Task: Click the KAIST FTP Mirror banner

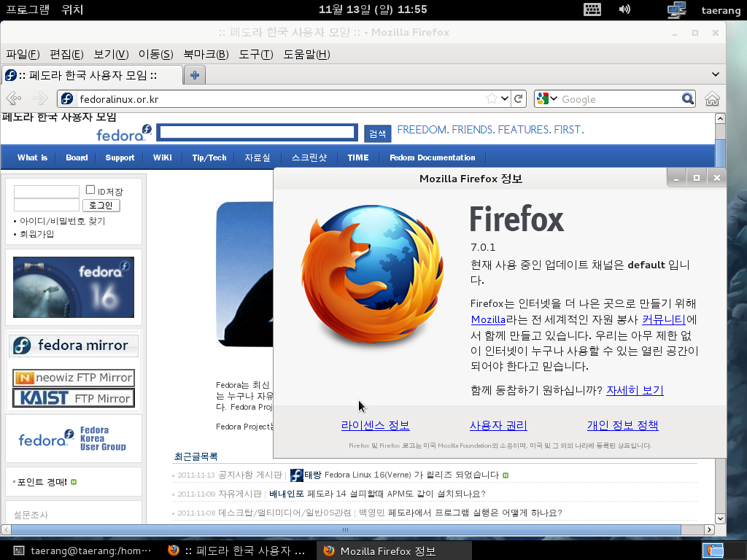Action: coord(74,398)
